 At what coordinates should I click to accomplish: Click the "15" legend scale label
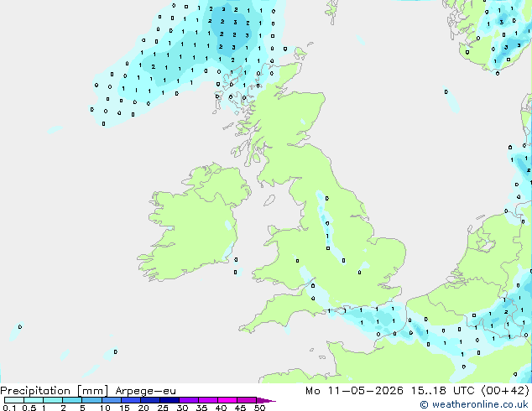(124, 408)
